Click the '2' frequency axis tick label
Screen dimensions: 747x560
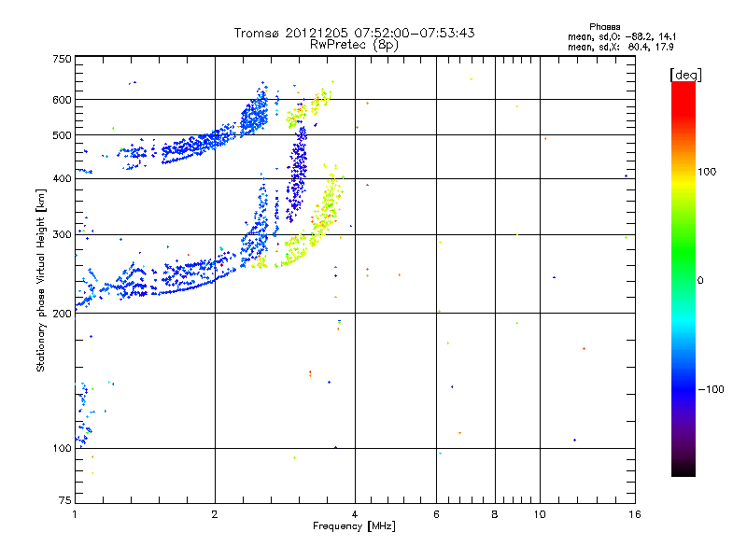pos(215,514)
